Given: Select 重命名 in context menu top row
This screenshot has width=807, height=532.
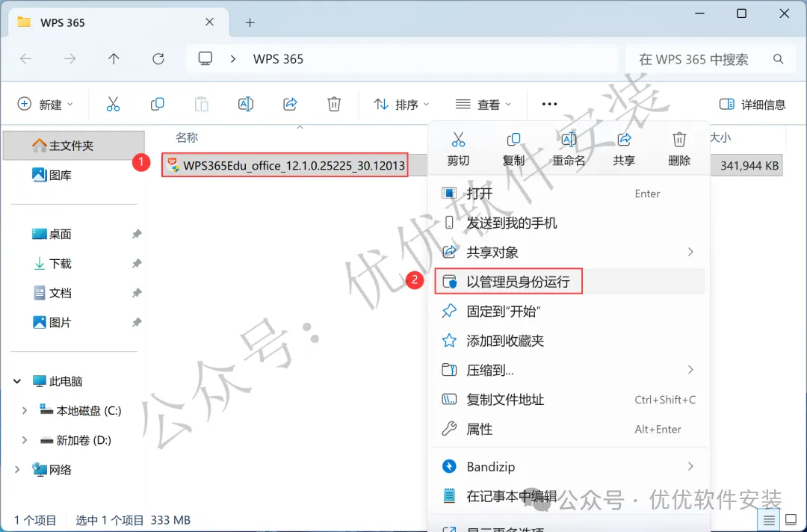Looking at the screenshot, I should coord(568,149).
